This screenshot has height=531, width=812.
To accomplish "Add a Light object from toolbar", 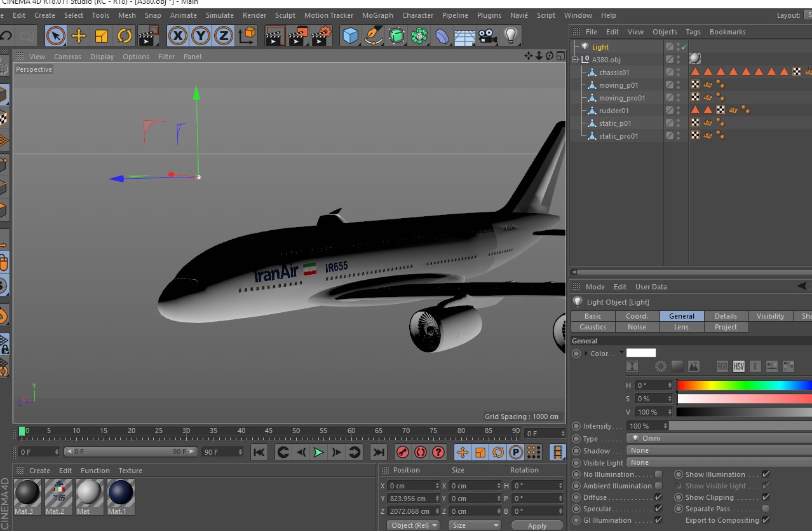I will coord(511,36).
